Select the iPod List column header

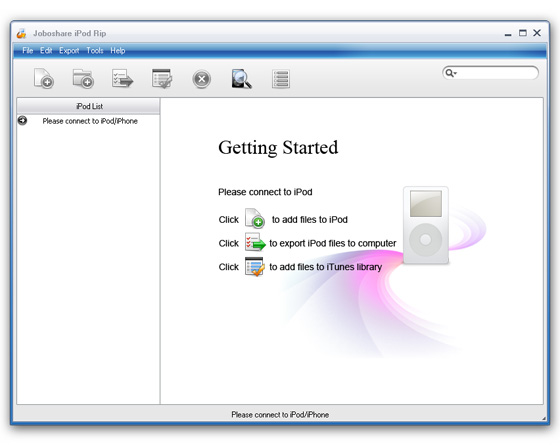(88, 106)
